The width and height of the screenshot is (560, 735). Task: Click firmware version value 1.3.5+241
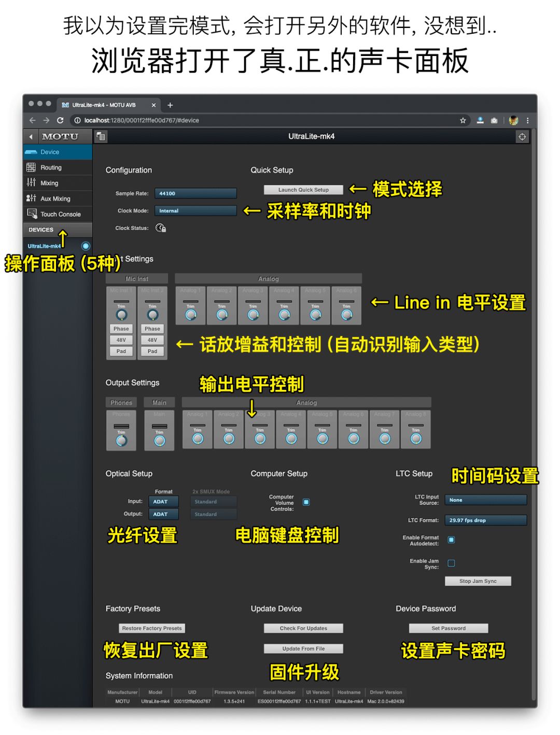234,701
